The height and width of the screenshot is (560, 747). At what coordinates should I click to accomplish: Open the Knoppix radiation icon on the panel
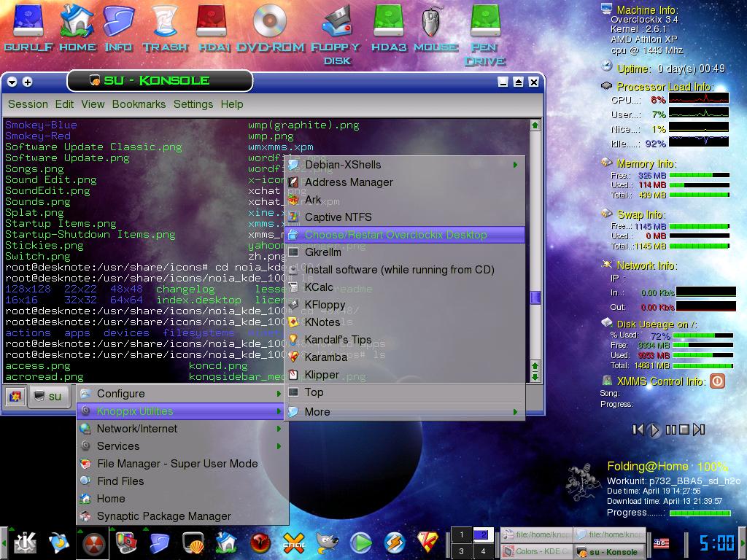[x=92, y=543]
